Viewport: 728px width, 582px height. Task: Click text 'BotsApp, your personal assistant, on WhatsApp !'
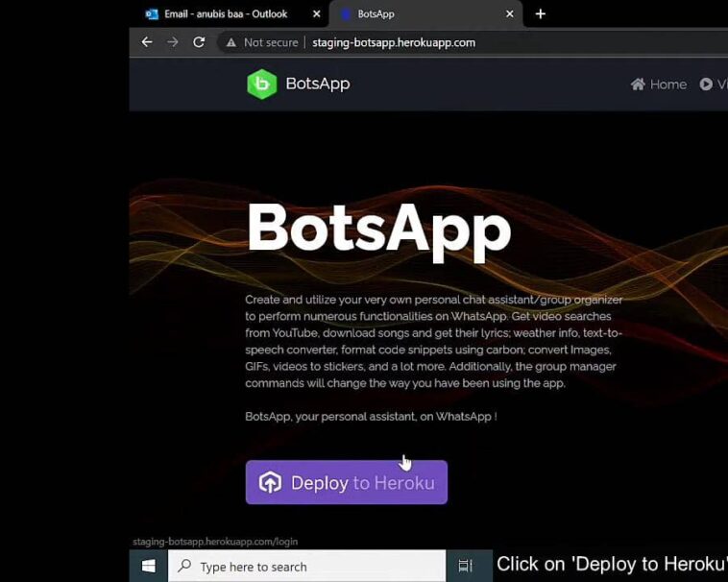371,416
